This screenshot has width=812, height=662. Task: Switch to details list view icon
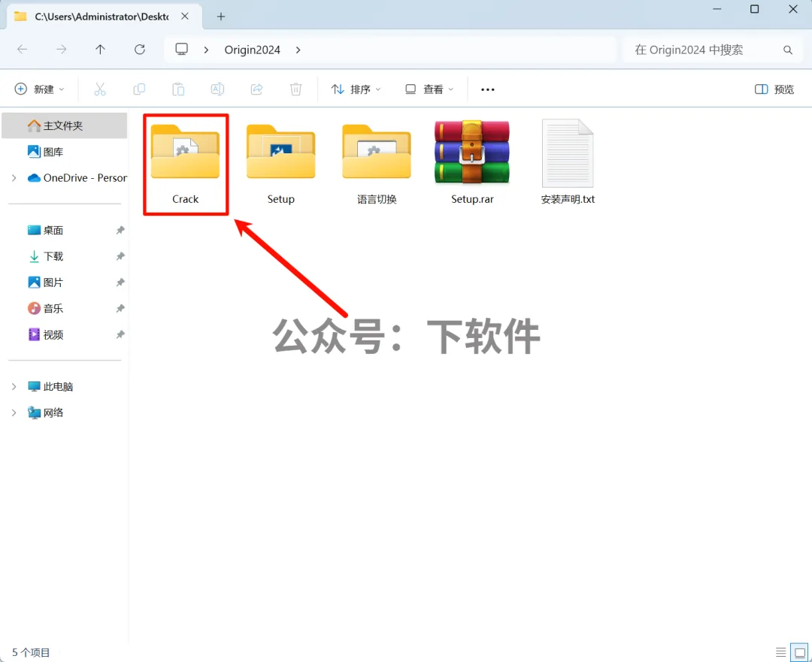click(x=781, y=652)
